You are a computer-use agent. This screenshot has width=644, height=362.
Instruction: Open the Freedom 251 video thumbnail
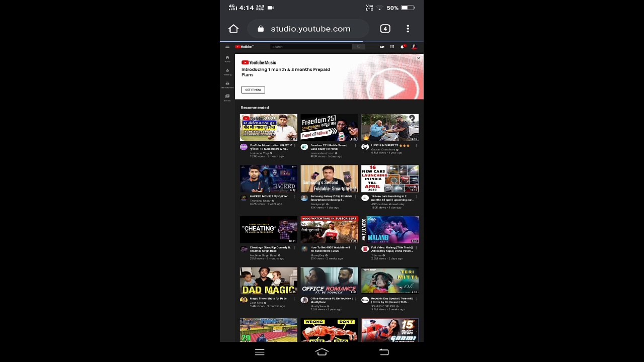329,128
